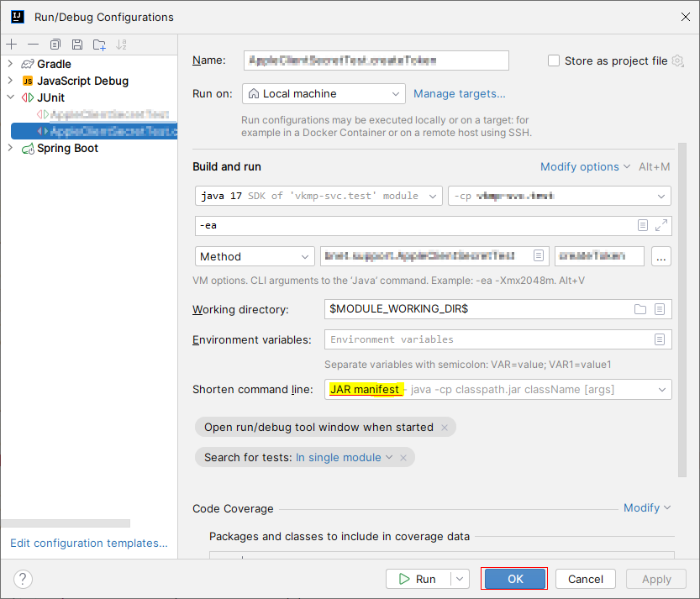Open the -cp classpath module dropdown

(560, 196)
